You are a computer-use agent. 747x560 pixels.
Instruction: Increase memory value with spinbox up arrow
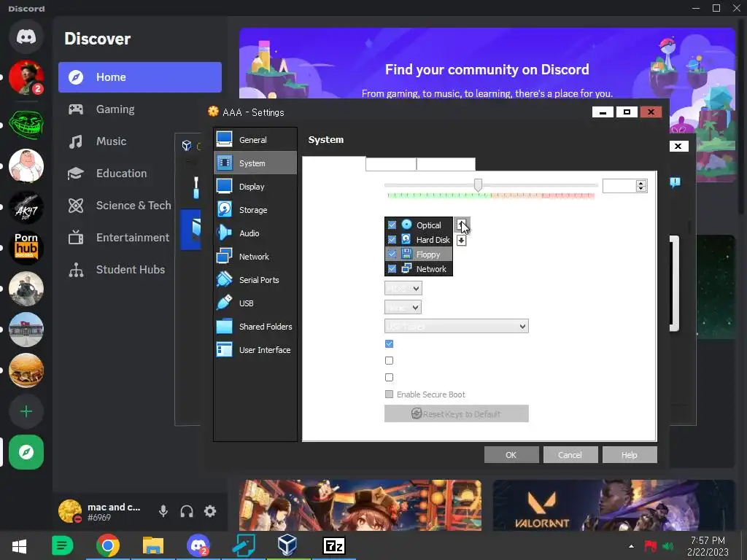641,183
